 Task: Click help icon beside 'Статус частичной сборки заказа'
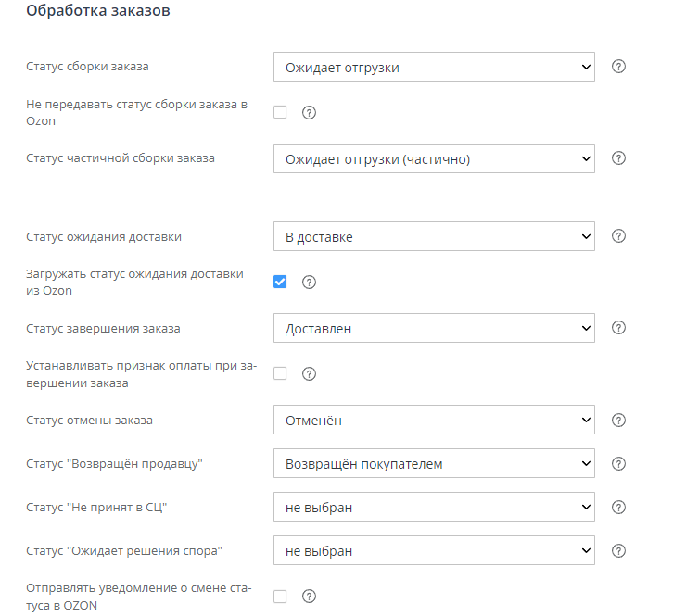[x=620, y=158]
